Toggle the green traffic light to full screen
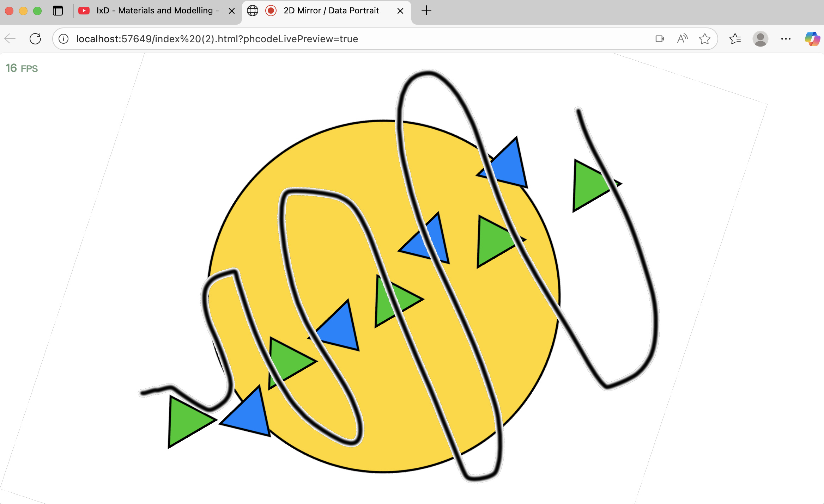The width and height of the screenshot is (824, 504). click(x=38, y=11)
